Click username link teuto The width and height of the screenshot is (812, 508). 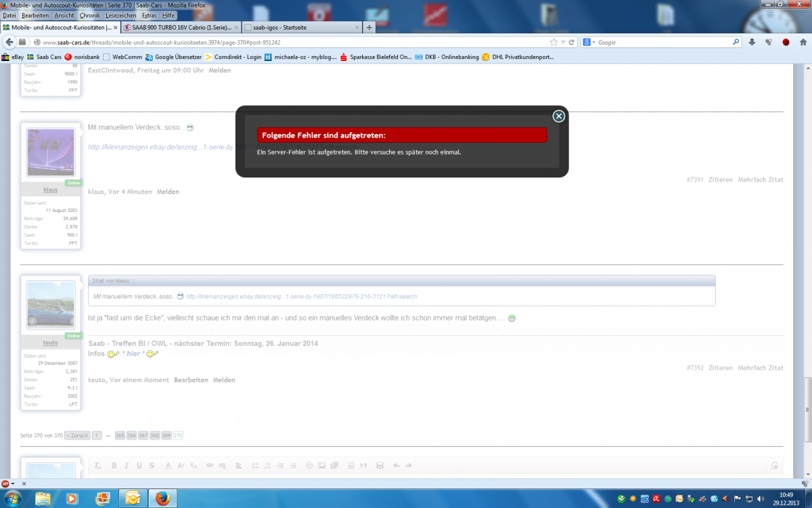pyautogui.click(x=50, y=343)
